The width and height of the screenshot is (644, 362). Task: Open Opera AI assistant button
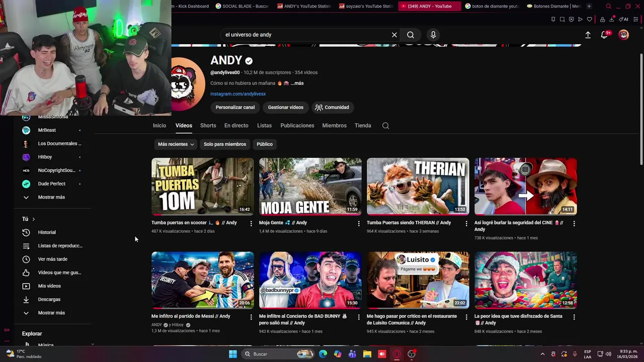click(x=623, y=20)
